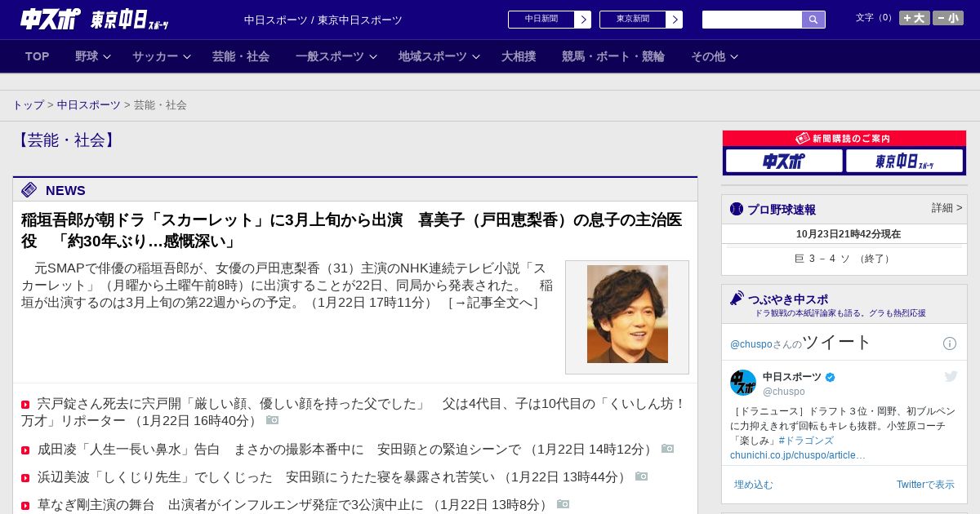Click the Tokyo Chunichi Sports header logo
The image size is (980, 514).
click(130, 20)
